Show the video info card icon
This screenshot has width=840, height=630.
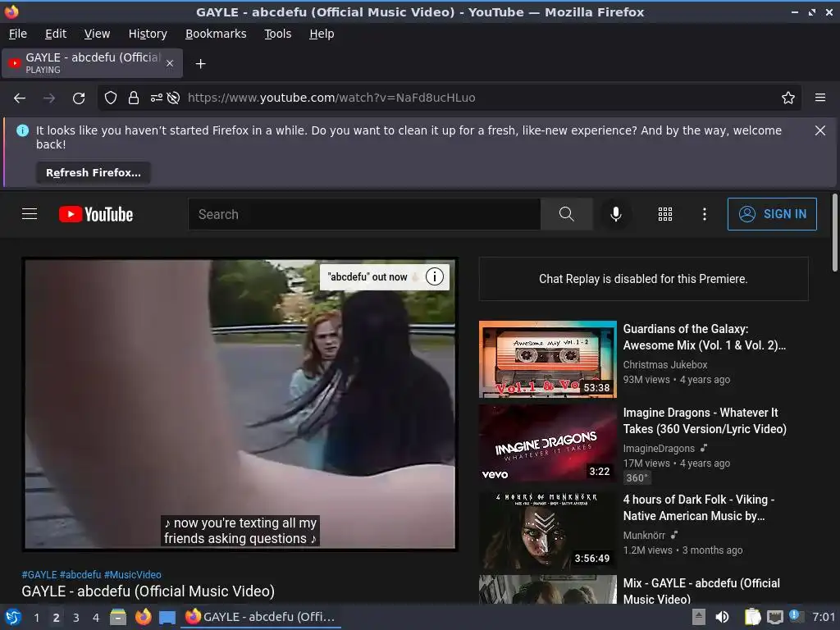435,276
